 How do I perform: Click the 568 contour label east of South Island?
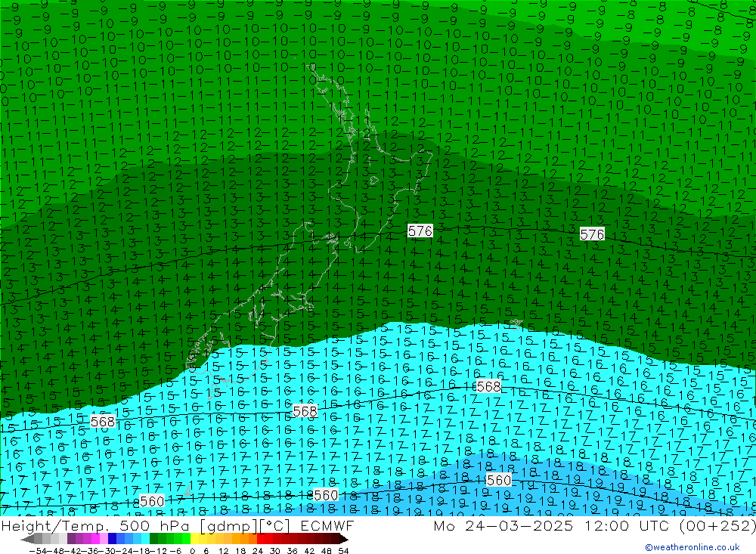[x=488, y=386]
